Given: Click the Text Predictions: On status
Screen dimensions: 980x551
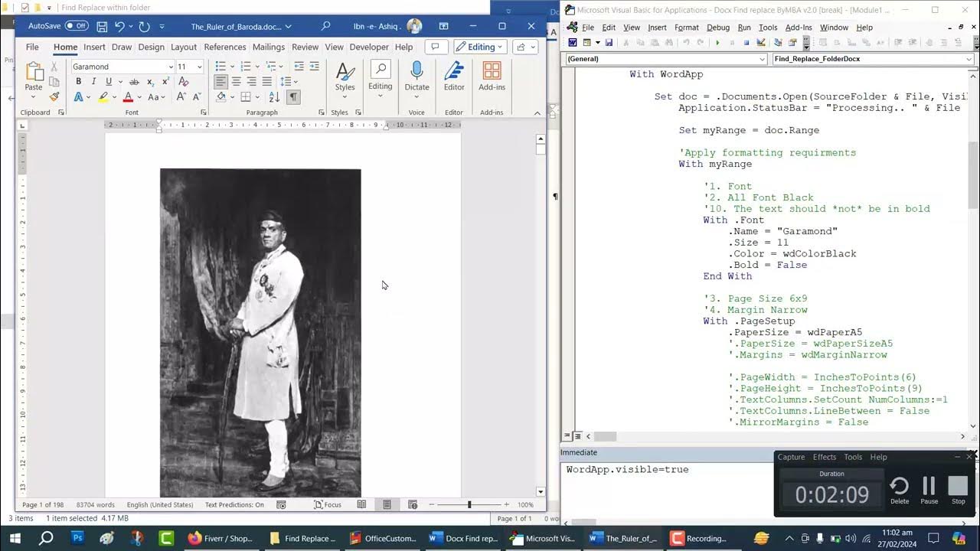Looking at the screenshot, I should (x=234, y=504).
